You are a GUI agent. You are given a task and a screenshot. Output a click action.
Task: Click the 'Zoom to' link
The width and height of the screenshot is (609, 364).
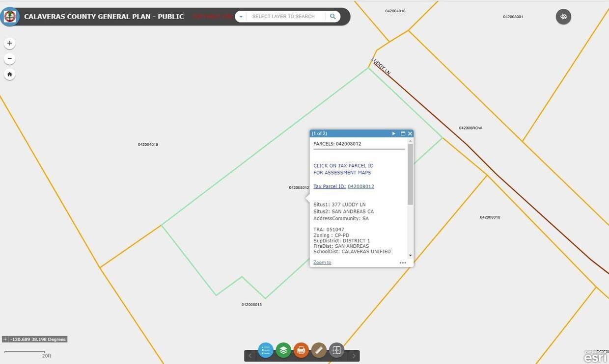click(x=322, y=262)
